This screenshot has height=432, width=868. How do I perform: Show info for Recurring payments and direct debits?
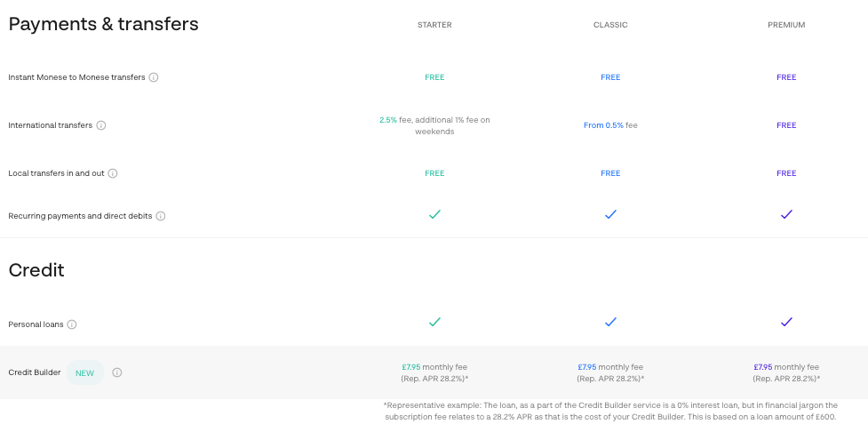pos(161,216)
